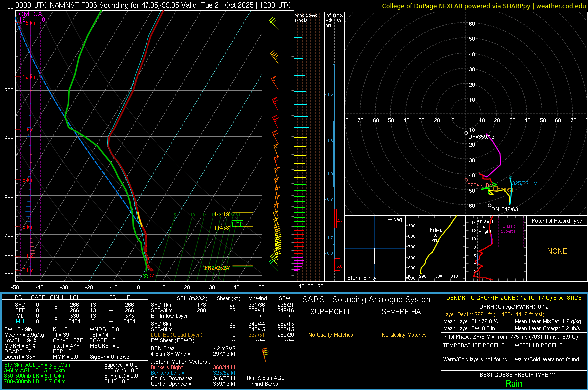Select the EFF parcel row
The width and height of the screenshot is (588, 390).
75,310
